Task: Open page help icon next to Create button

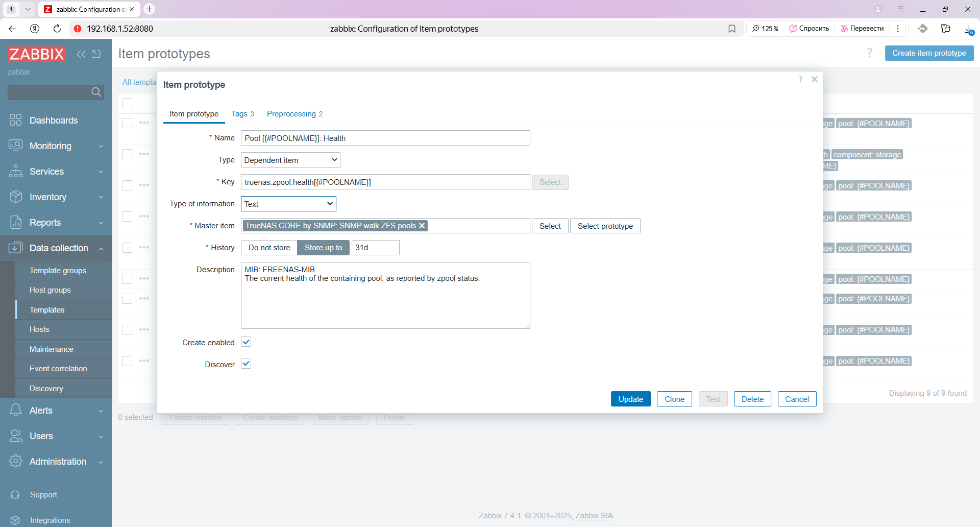Action: click(870, 53)
